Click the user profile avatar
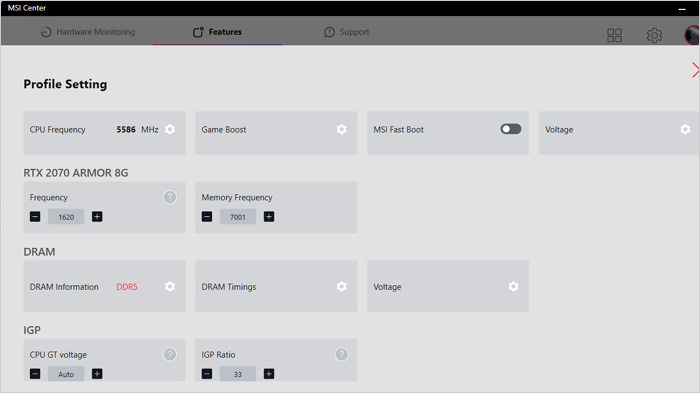Image resolution: width=700 pixels, height=393 pixels. click(x=692, y=35)
